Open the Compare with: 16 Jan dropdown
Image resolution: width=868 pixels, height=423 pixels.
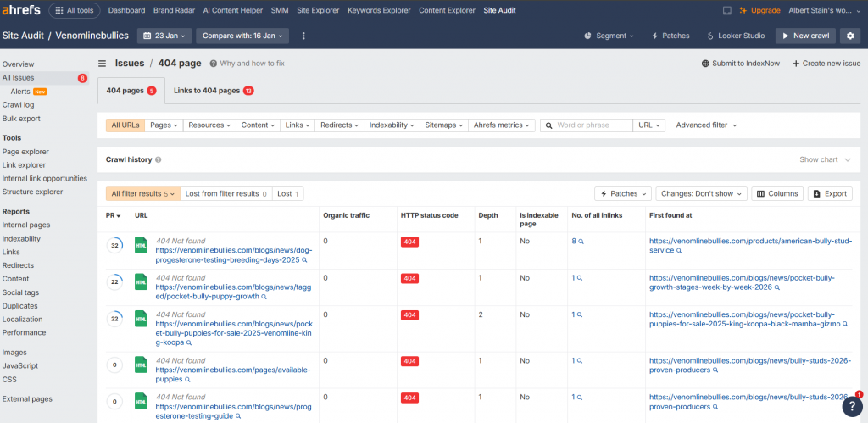(x=242, y=36)
